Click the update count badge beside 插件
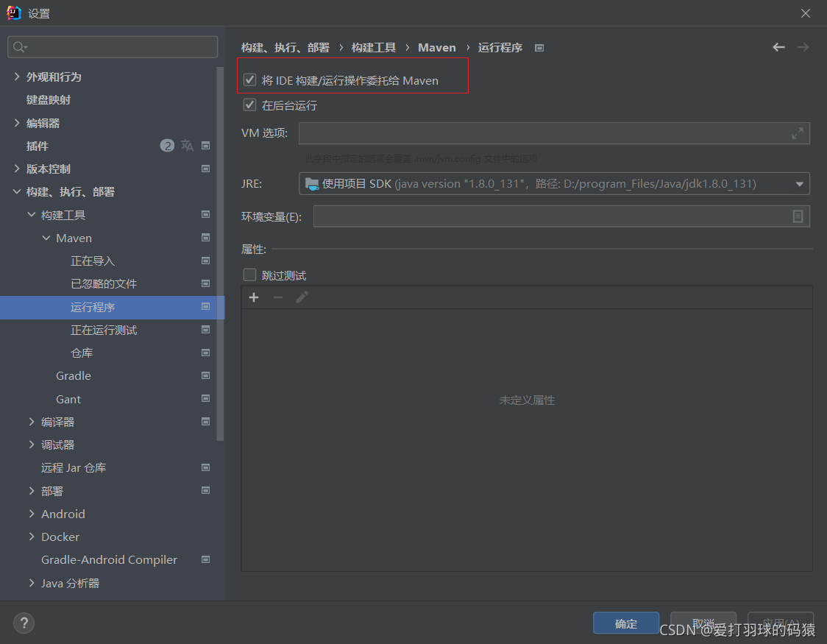The height and width of the screenshot is (644, 827). click(167, 146)
